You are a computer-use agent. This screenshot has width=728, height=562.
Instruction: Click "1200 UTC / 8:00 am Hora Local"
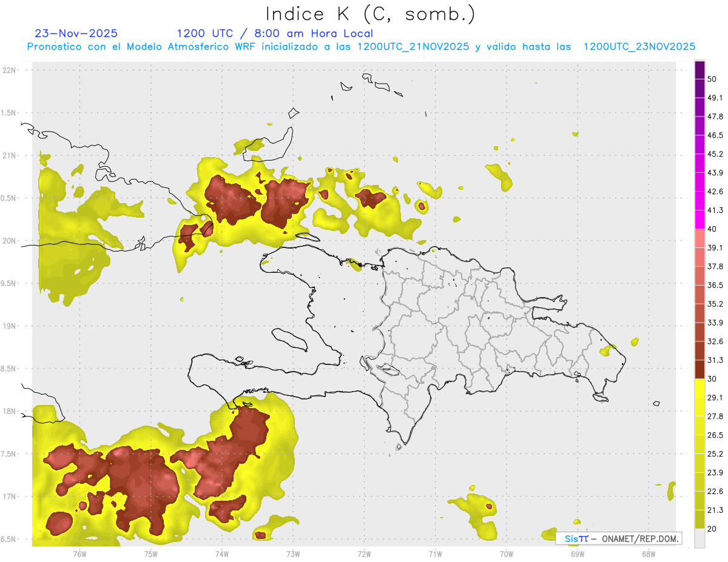pyautogui.click(x=275, y=33)
